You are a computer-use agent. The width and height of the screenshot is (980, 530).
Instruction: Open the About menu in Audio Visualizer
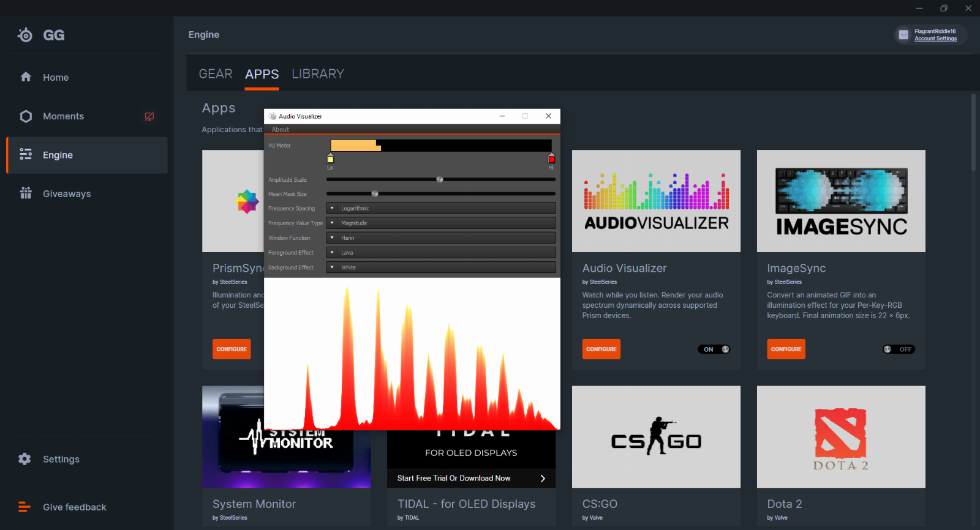(281, 130)
